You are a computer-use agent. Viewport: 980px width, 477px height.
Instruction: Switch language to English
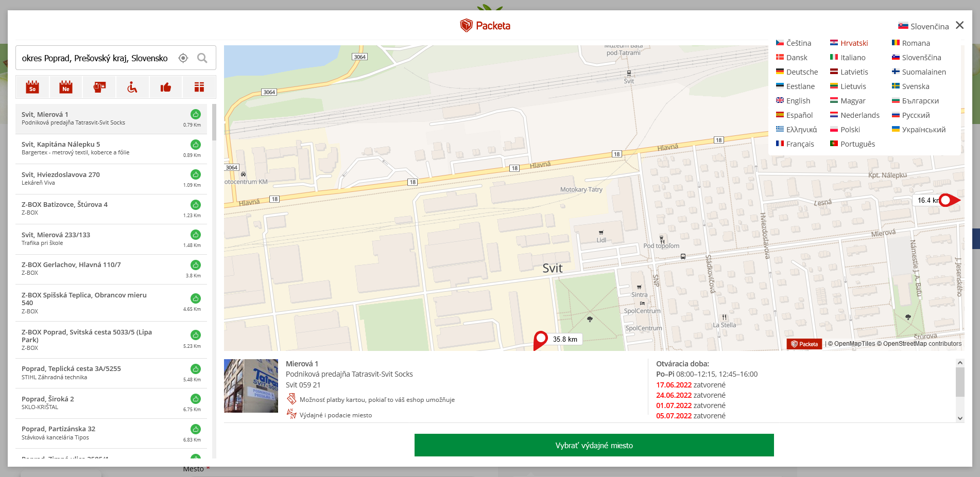click(x=793, y=101)
